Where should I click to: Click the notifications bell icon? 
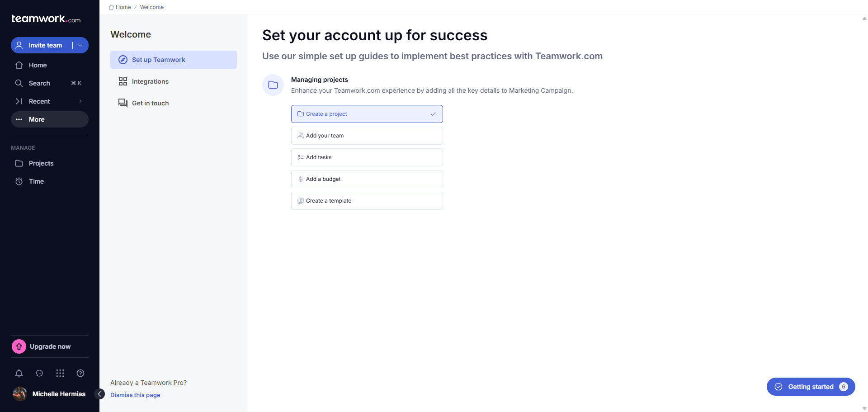(x=19, y=373)
